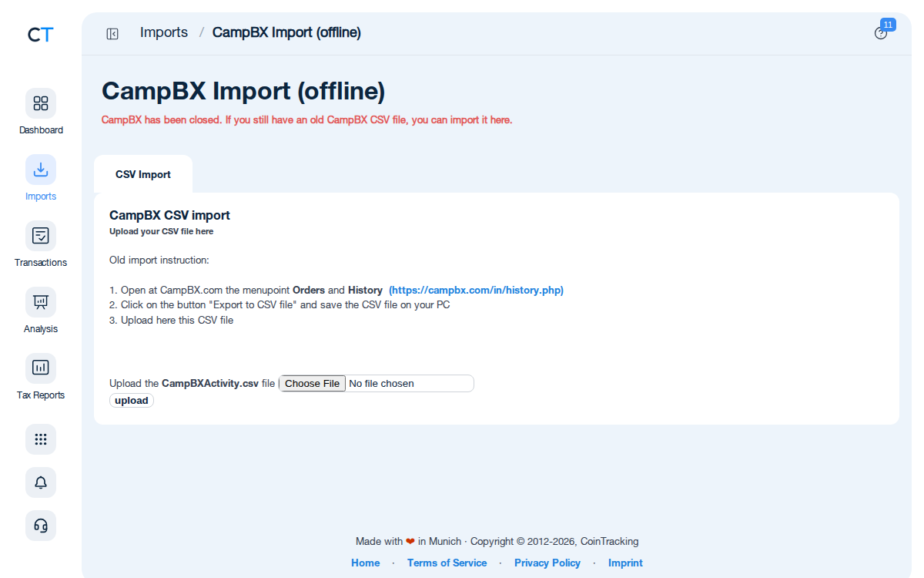Open the Privacy Policy link
The image size is (924, 578).
(x=547, y=563)
